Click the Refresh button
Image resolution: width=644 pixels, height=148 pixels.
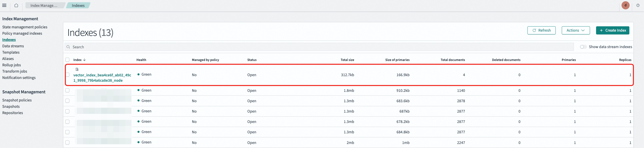click(541, 30)
